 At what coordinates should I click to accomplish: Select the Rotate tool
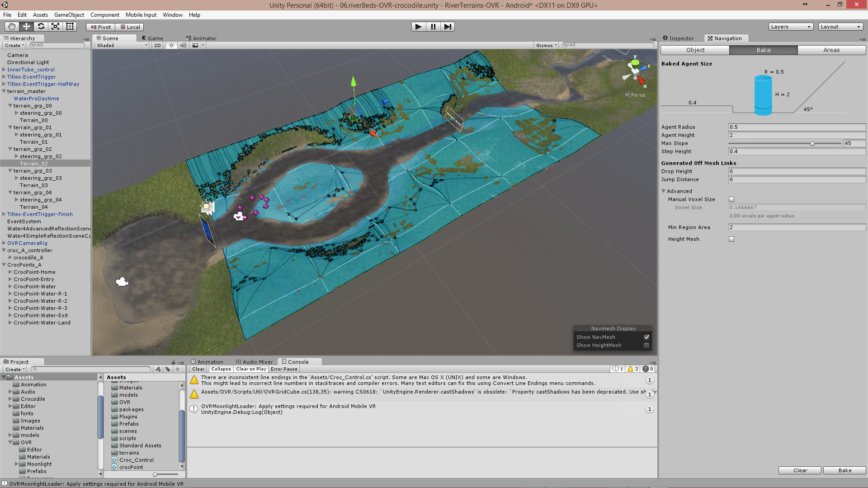[x=41, y=27]
